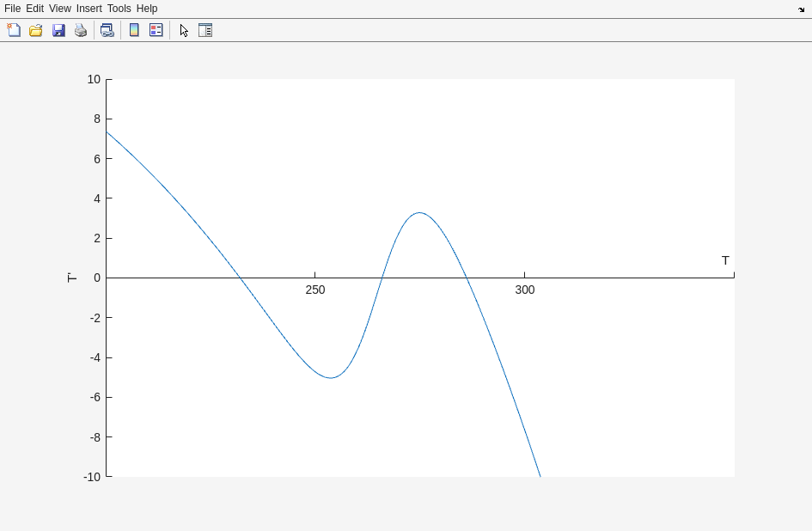Expand the Tools menu
Screen dimensions: 812x531
pyautogui.click(x=119, y=9)
